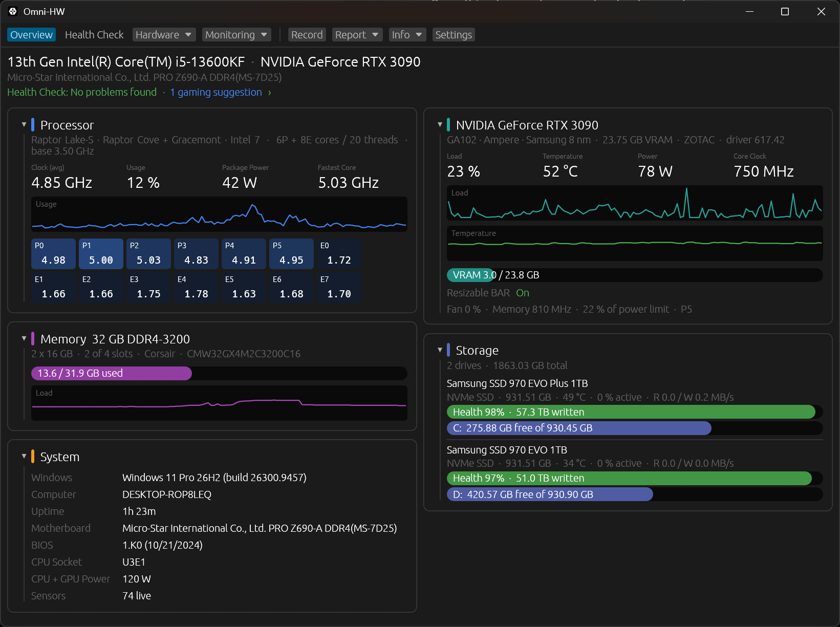This screenshot has width=840, height=627.
Task: Open the Overview tab
Action: click(31, 35)
